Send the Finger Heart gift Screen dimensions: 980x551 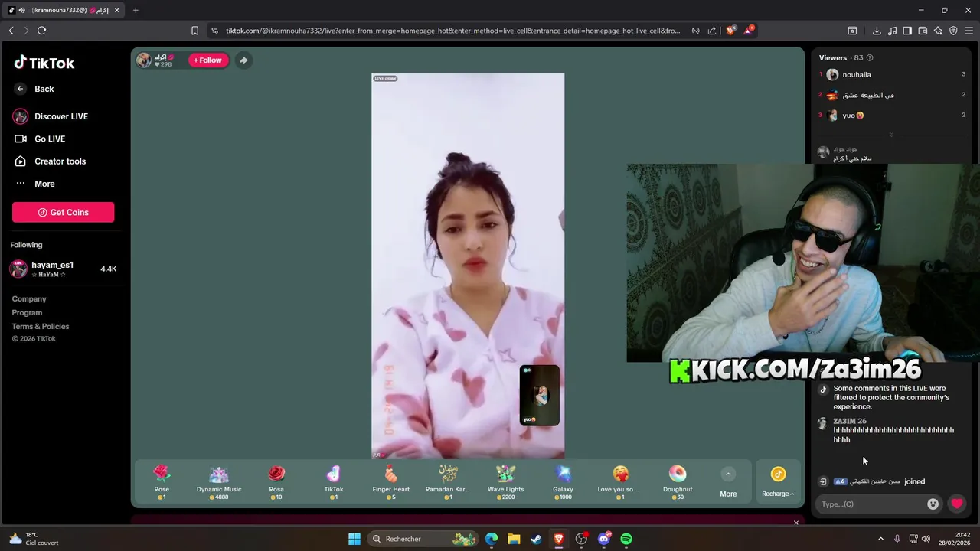point(391,482)
